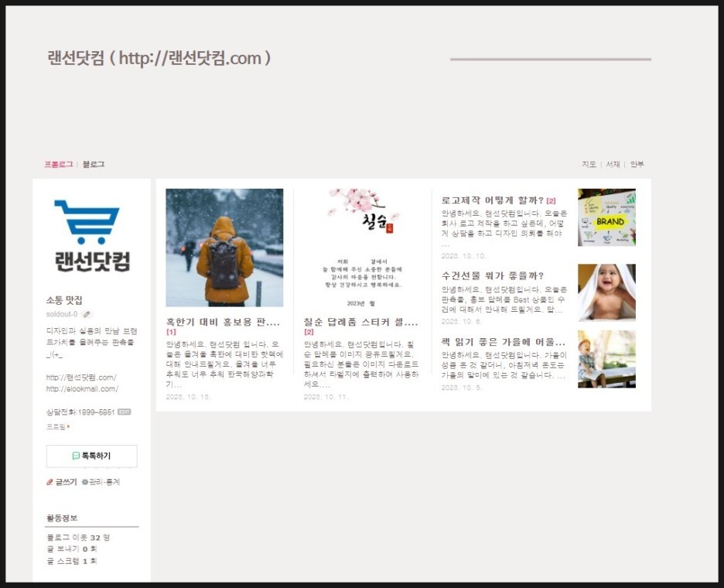Open the 책 읽기 좋은 가을에 post
The width and height of the screenshot is (724, 588).
(x=504, y=342)
